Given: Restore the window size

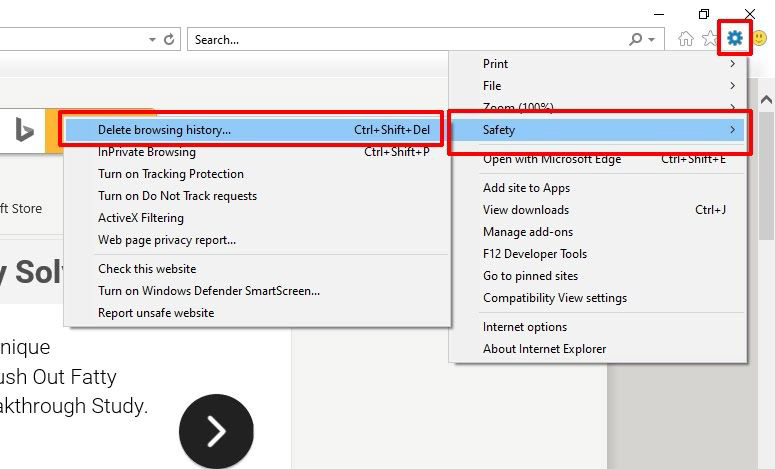Looking at the screenshot, I should [x=704, y=14].
